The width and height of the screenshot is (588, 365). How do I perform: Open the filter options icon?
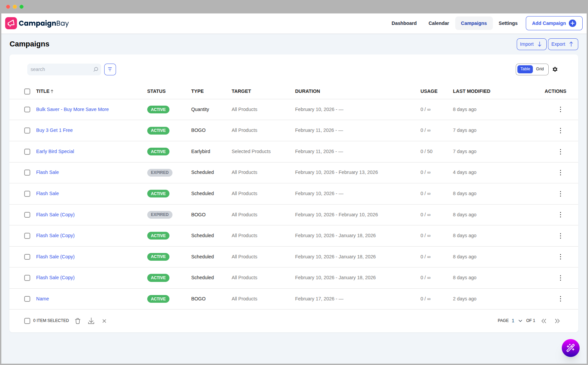110,69
